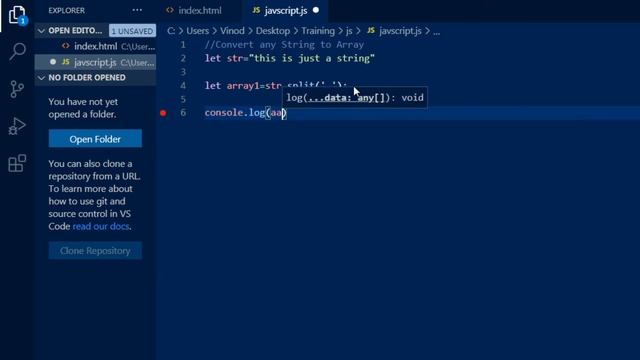Click the comment text on line 1
640x360 pixels.
pos(284,44)
